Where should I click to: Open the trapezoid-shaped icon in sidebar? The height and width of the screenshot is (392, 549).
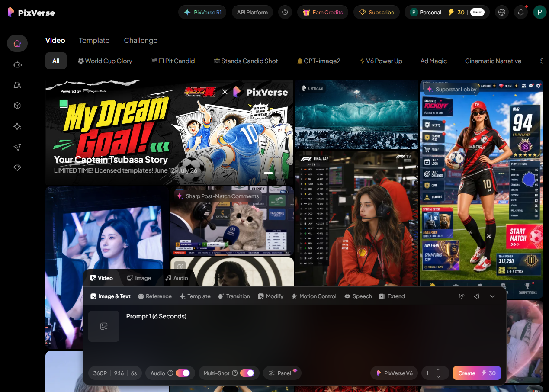[x=17, y=85]
